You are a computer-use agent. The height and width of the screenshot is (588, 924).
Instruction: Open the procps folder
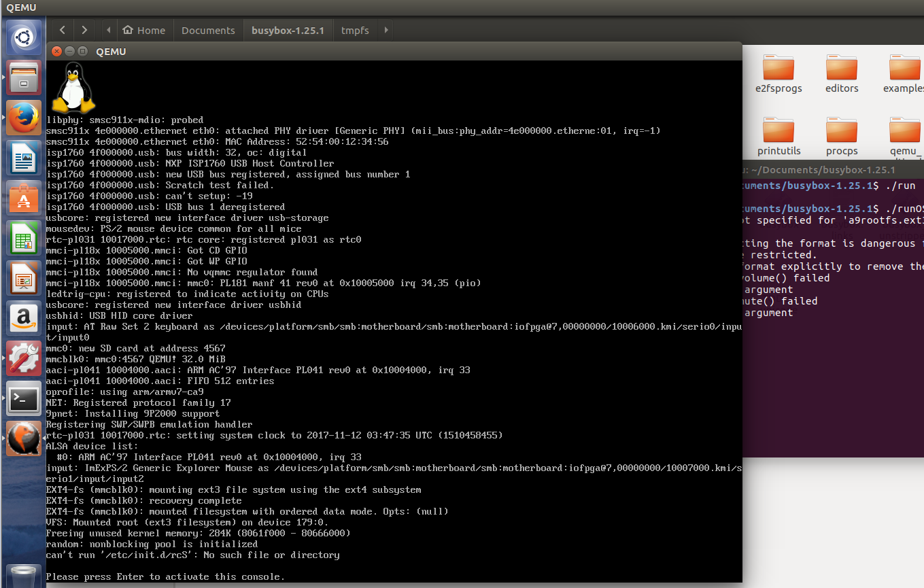[842, 137]
